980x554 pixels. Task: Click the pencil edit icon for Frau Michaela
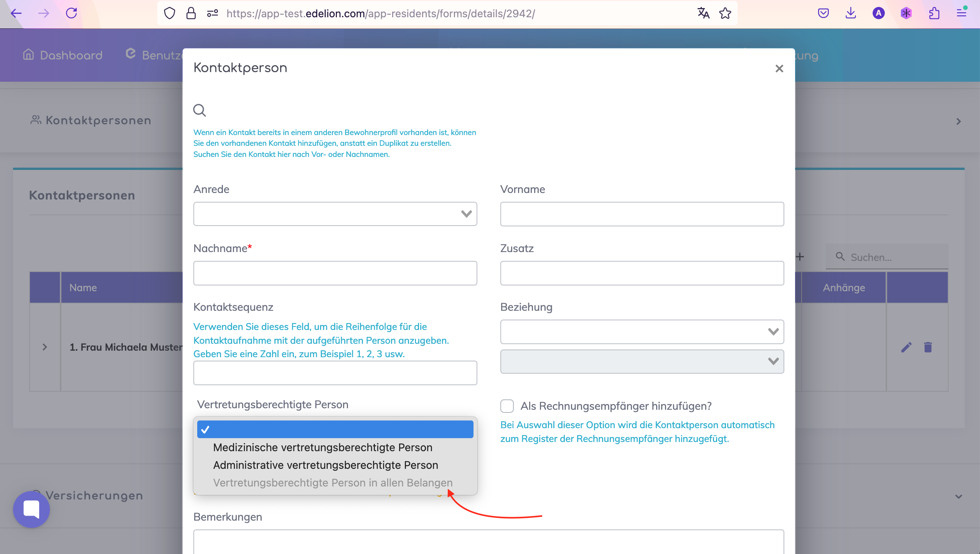[906, 347]
